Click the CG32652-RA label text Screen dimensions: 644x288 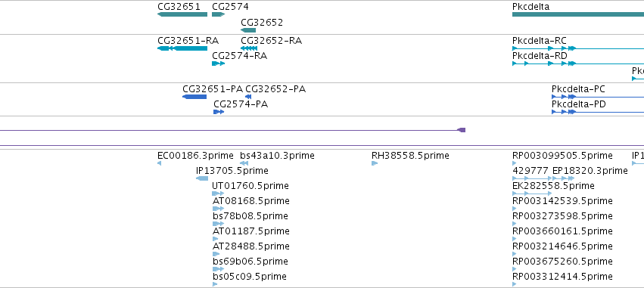tap(271, 41)
